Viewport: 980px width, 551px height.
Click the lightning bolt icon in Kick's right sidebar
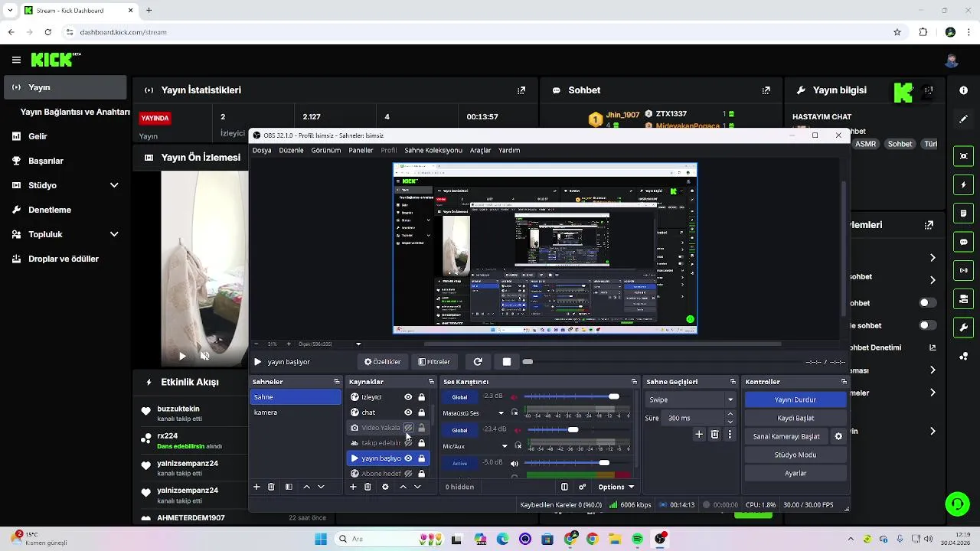[963, 184]
